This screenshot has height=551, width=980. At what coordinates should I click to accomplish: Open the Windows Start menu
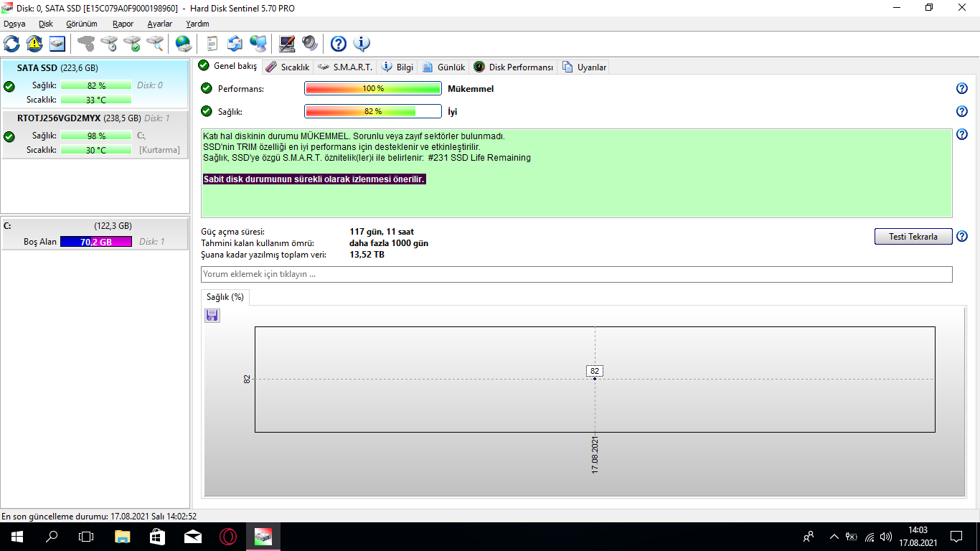[17, 537]
